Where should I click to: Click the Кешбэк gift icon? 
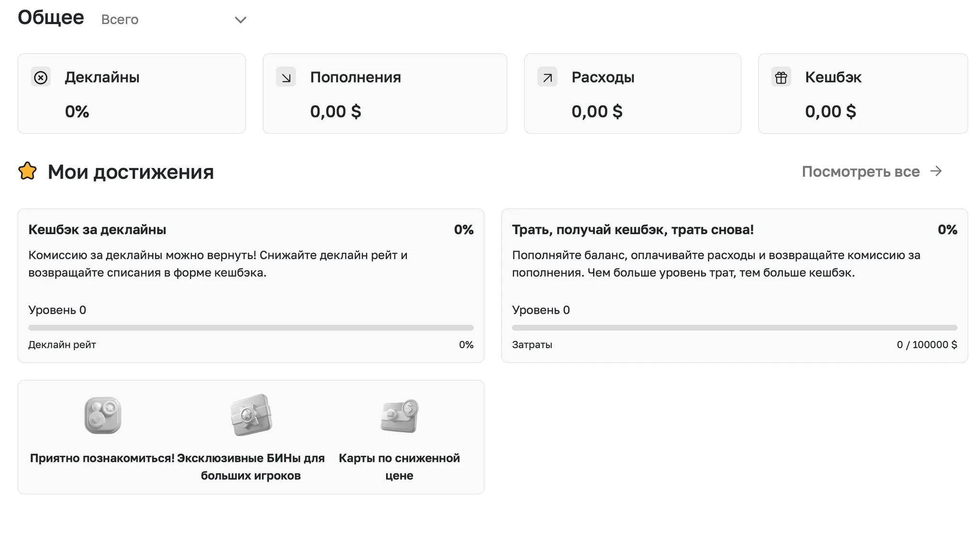point(781,77)
